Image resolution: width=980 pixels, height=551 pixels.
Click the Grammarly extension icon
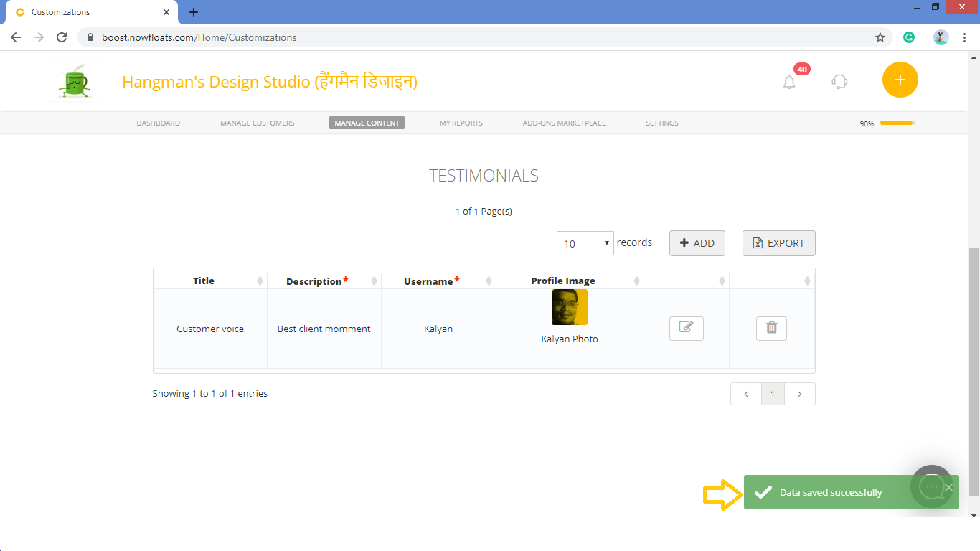point(909,37)
